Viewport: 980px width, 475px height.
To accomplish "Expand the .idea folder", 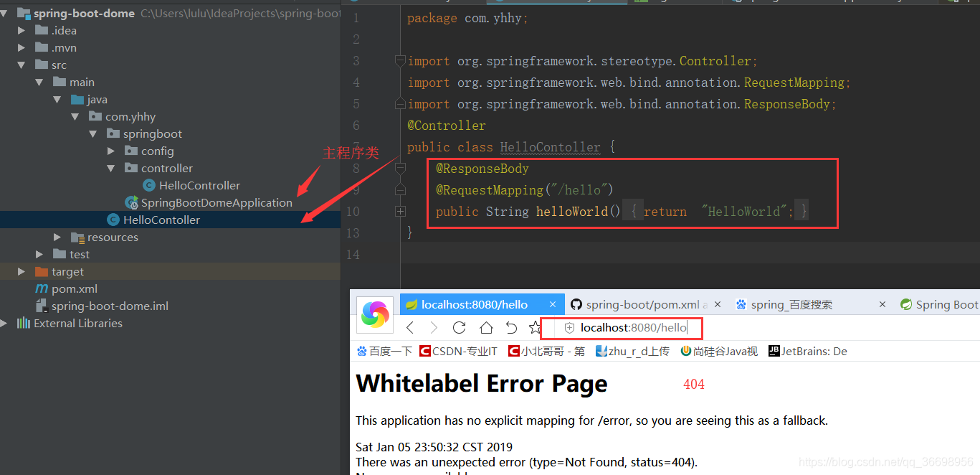I will (22, 31).
